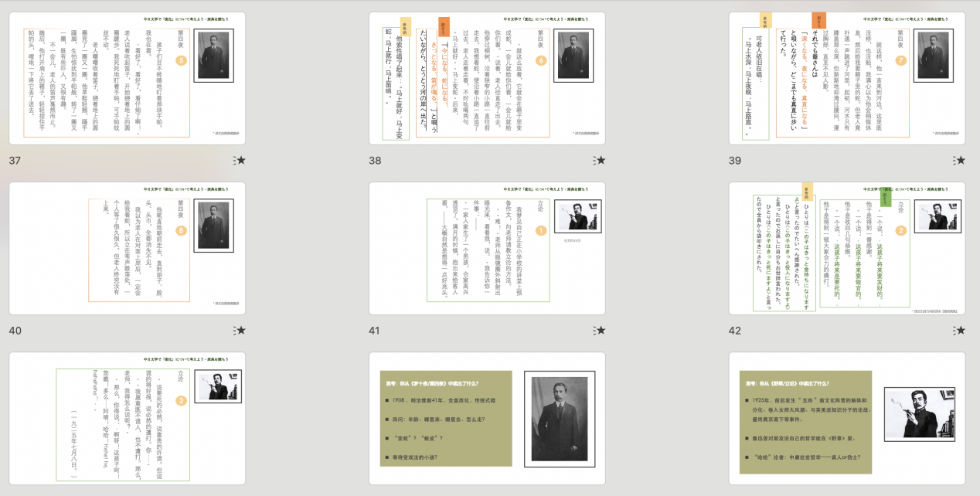Click the slide number label 37

tap(16, 161)
